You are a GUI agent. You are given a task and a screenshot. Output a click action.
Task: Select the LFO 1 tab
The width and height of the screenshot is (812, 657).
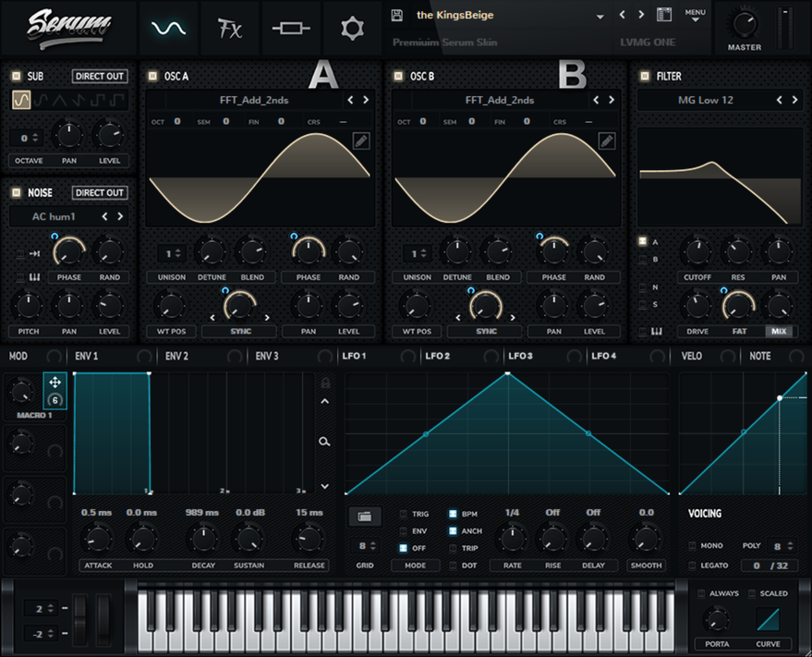(x=354, y=356)
